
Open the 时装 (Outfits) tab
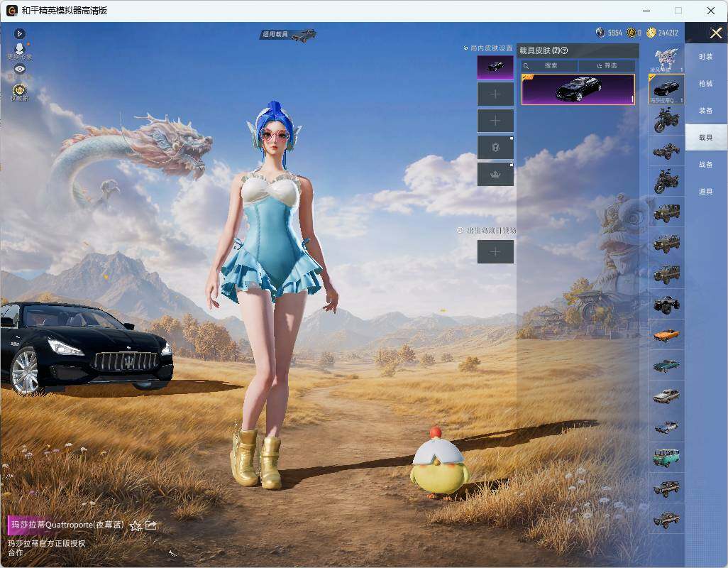(x=706, y=57)
